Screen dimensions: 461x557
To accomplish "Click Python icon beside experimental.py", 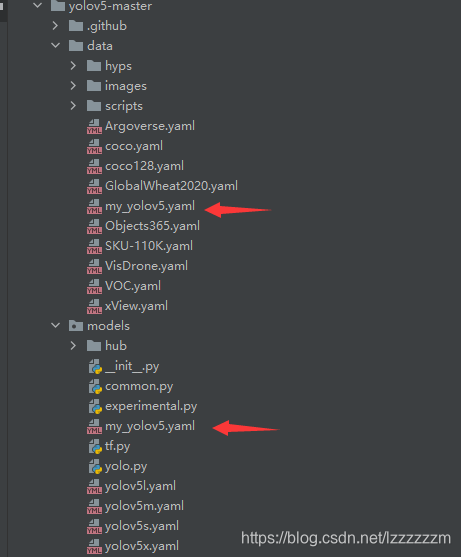I will (96, 406).
